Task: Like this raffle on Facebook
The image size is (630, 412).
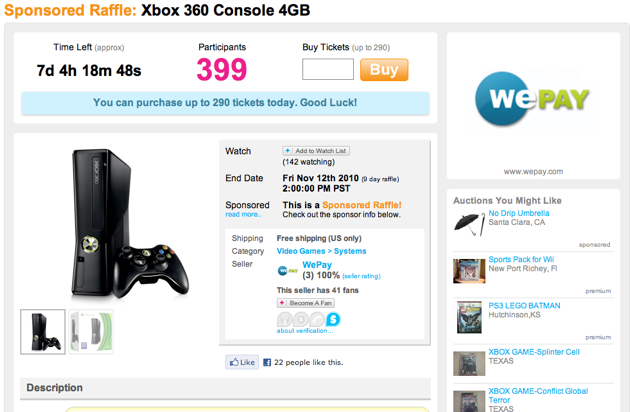Action: (x=242, y=362)
